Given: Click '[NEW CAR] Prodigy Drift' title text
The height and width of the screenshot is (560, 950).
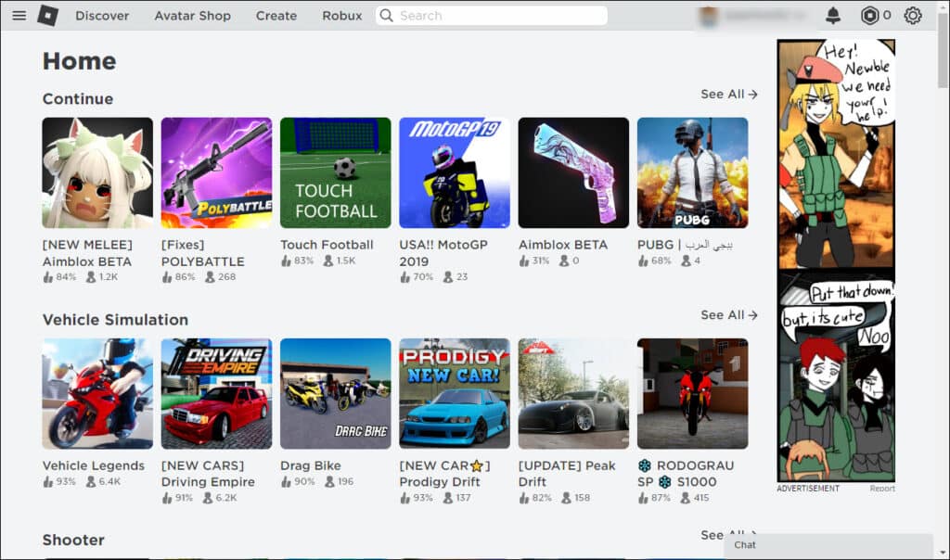Looking at the screenshot, I should coord(444,474).
